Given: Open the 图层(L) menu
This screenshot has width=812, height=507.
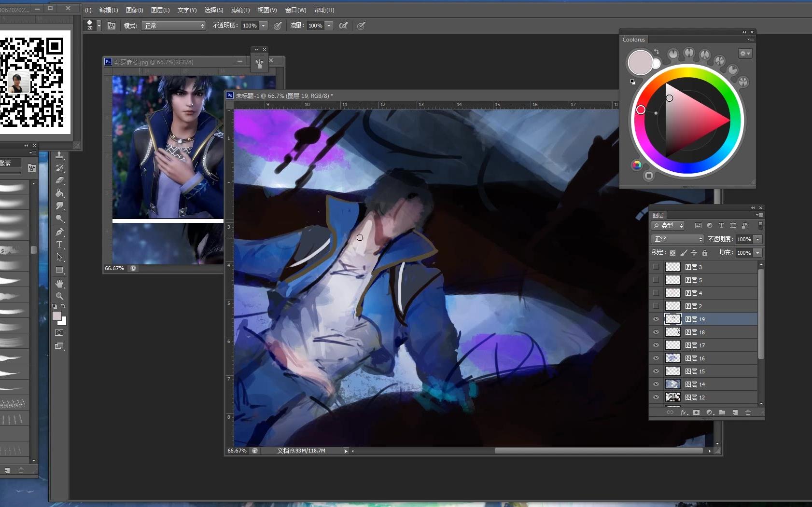Looking at the screenshot, I should tap(160, 10).
